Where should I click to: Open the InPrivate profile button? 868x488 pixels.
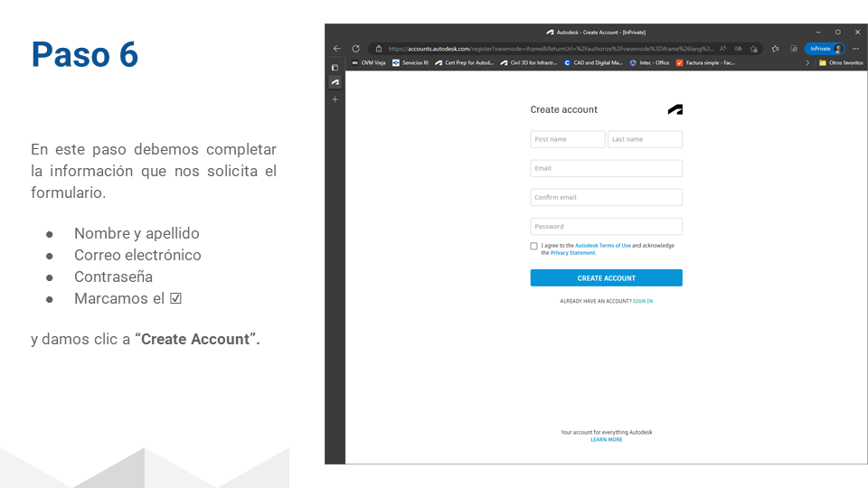click(825, 49)
